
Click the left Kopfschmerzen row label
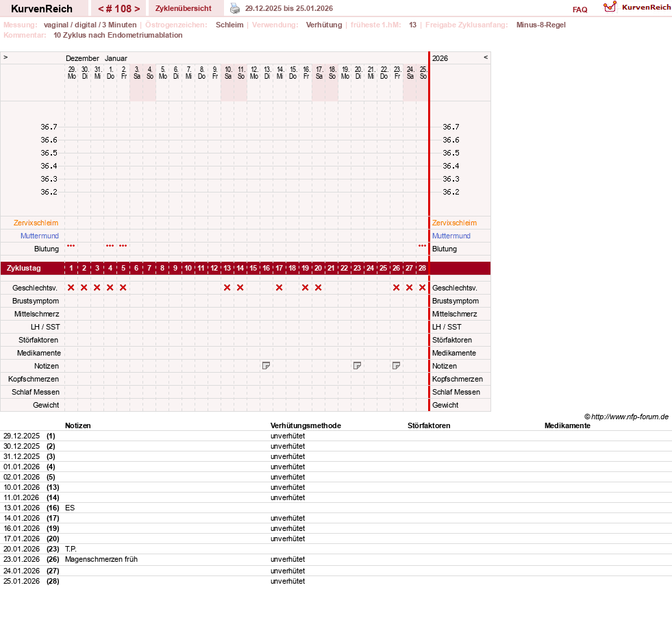tap(34, 379)
